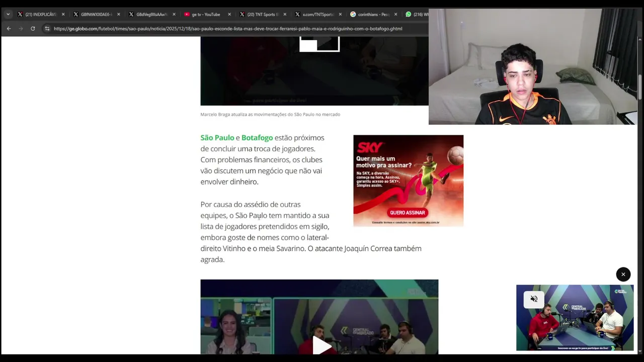Open the 'Botafogo' team link

(x=257, y=138)
